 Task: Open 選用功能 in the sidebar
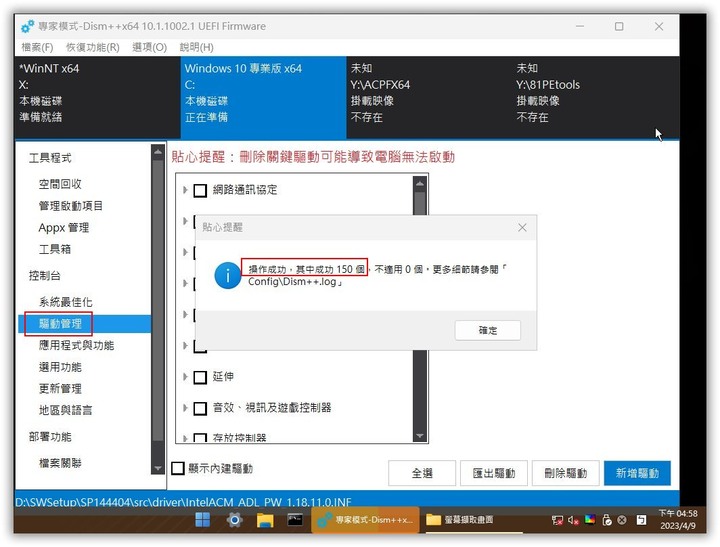point(60,367)
